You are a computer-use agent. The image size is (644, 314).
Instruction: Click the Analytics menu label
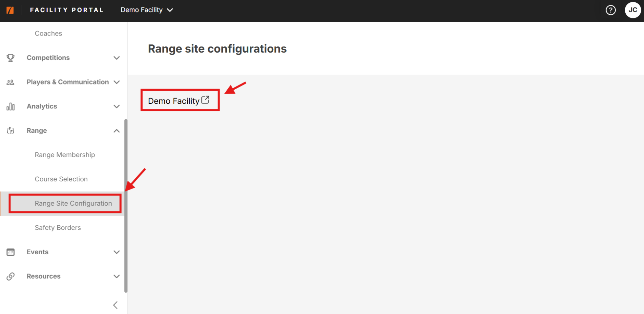click(x=42, y=106)
